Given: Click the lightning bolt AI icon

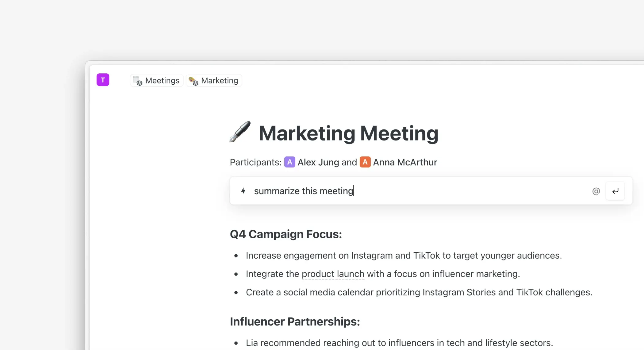Looking at the screenshot, I should coord(243,191).
